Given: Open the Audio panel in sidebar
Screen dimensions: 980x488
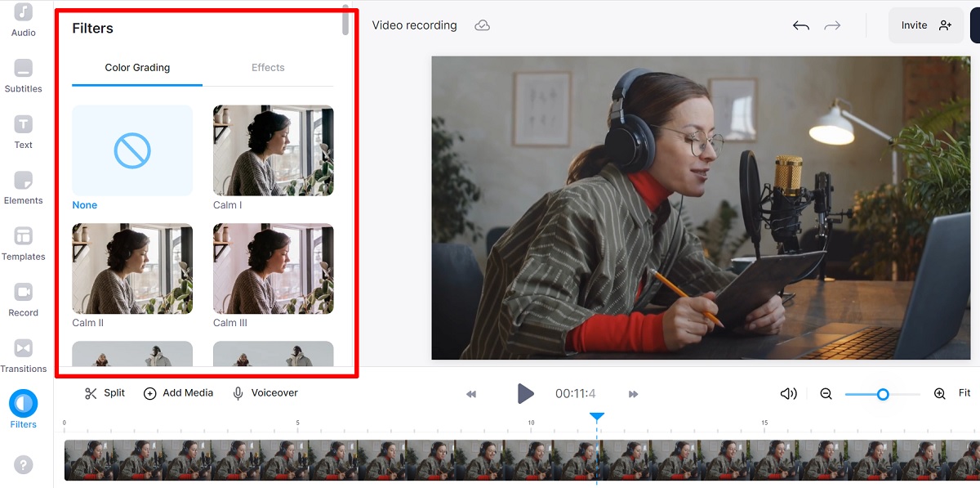Looking at the screenshot, I should point(24,20).
